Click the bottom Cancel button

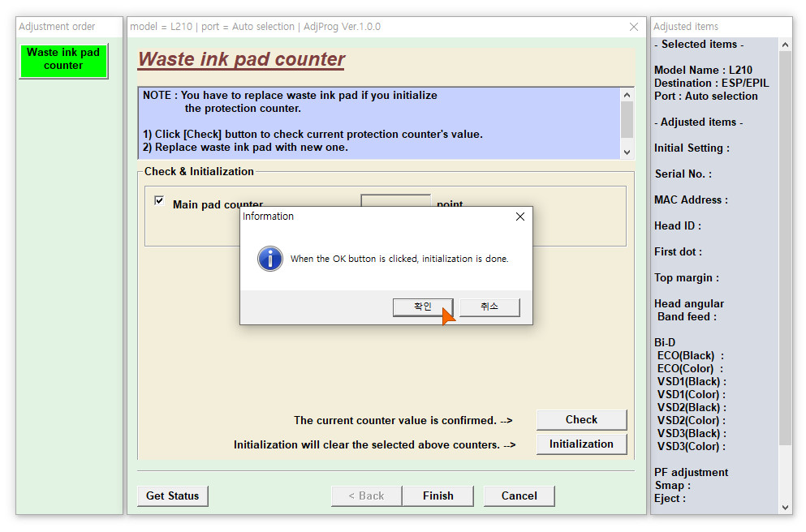pyautogui.click(x=519, y=496)
